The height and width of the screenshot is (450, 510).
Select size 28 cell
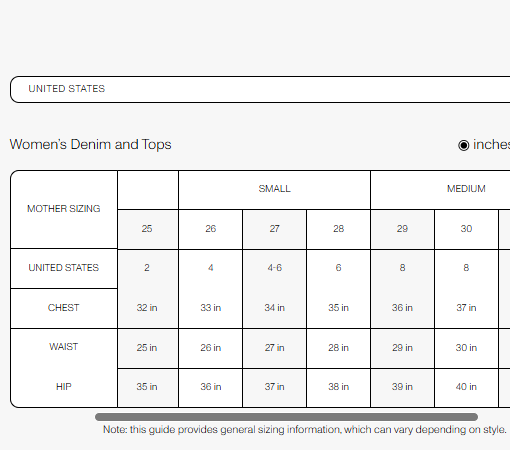[338, 229]
